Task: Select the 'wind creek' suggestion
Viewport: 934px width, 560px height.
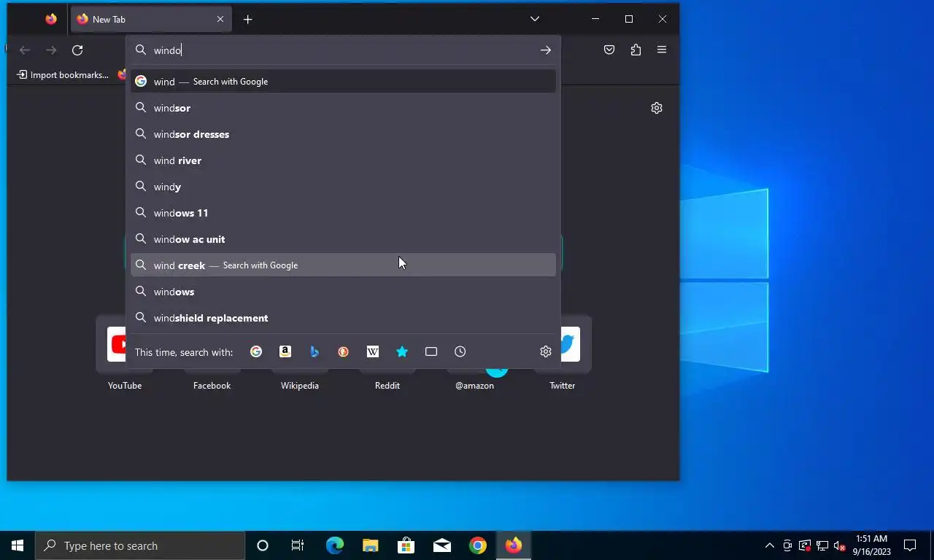Action: click(x=343, y=265)
